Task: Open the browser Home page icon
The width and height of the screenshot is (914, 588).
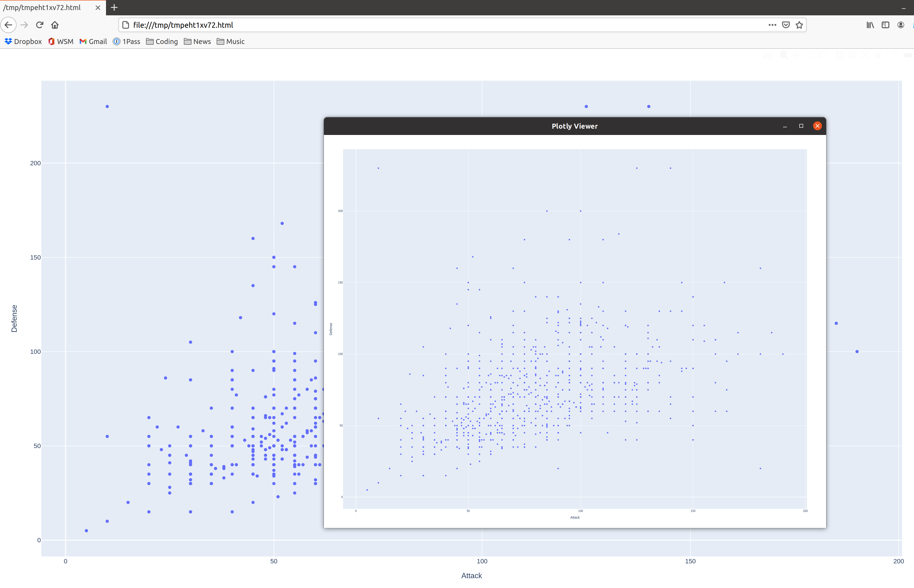Action: [55, 25]
